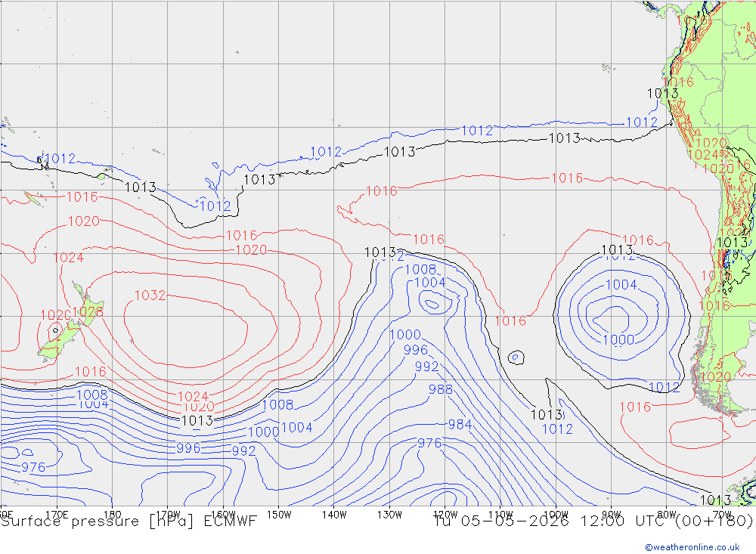Click the 'Tu 05-05-2026 12:00 UTC' timestamp
756x554 pixels.
552,522
